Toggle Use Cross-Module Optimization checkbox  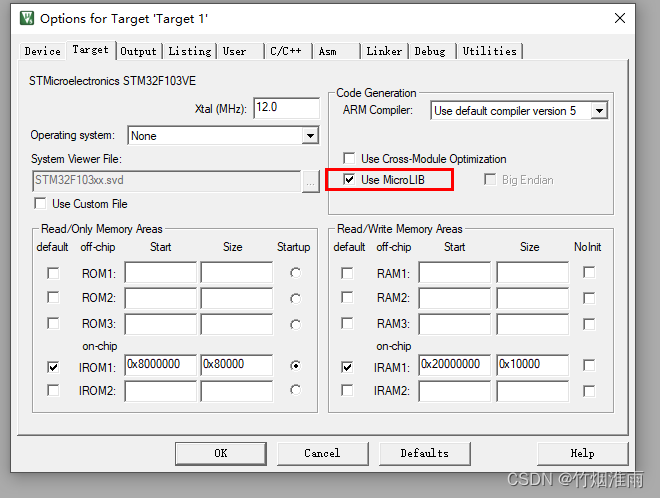(349, 158)
